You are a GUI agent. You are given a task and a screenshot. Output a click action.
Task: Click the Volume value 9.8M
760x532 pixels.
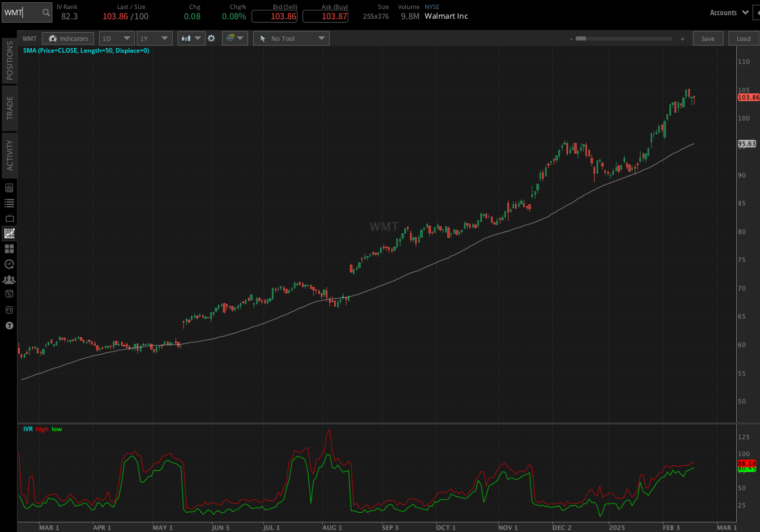point(410,16)
